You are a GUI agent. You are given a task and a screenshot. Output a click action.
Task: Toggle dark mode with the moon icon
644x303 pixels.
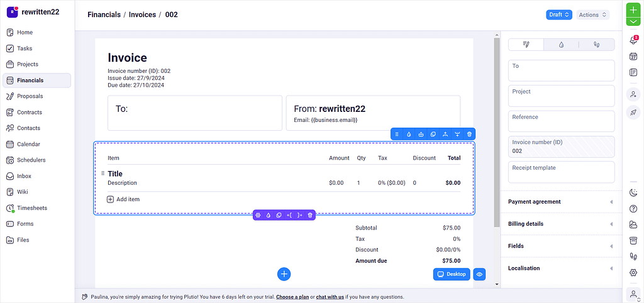(633, 192)
